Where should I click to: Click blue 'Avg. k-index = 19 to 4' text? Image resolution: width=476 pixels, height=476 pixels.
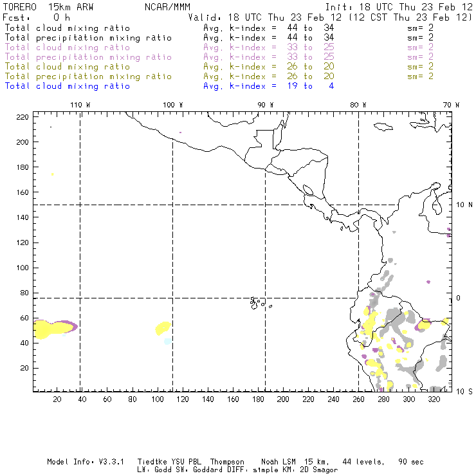(x=269, y=86)
